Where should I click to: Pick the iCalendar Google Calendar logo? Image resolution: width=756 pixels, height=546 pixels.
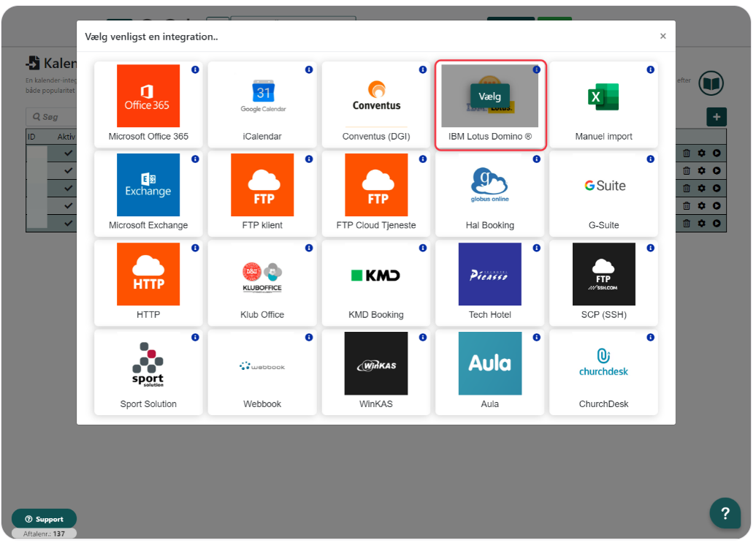tap(263, 96)
